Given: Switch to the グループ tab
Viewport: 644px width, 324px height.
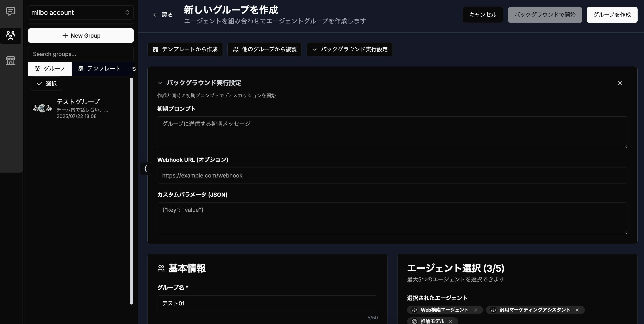Looking at the screenshot, I should (x=50, y=69).
